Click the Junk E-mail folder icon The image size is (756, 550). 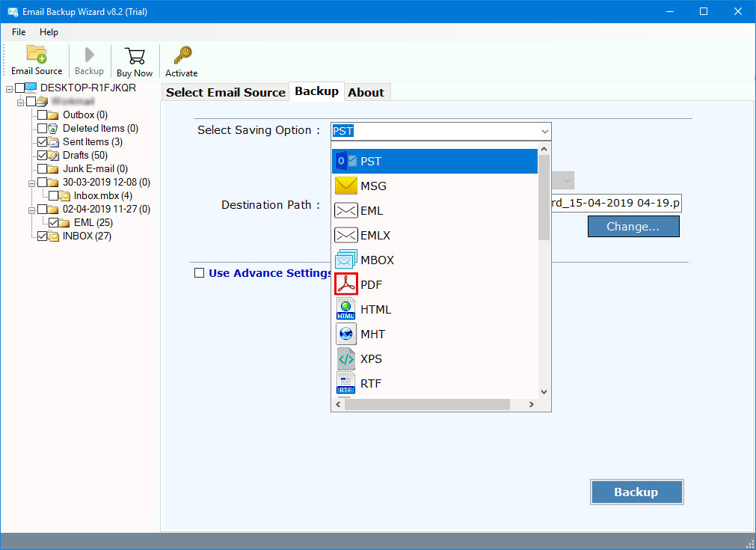(x=53, y=169)
